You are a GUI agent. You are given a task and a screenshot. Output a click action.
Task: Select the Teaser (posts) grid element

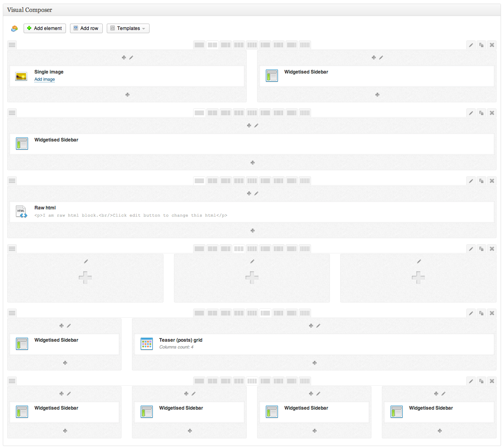181,340
